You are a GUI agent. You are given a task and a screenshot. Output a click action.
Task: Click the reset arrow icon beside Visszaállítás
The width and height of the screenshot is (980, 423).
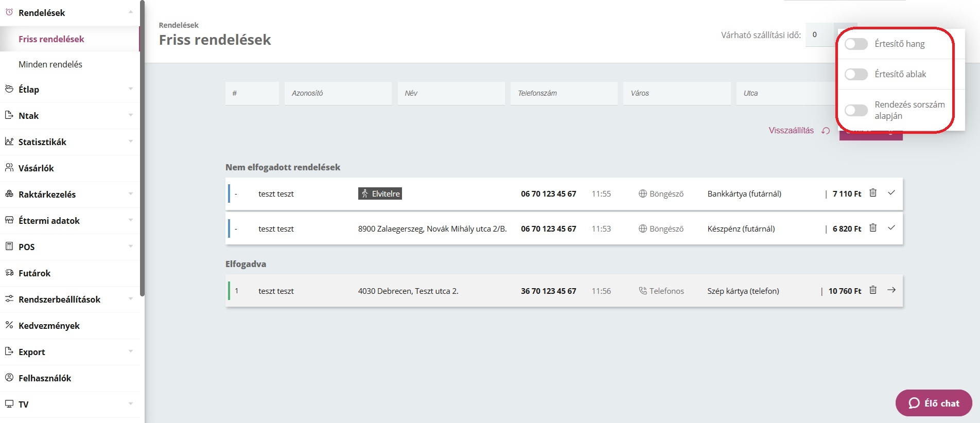pos(826,131)
